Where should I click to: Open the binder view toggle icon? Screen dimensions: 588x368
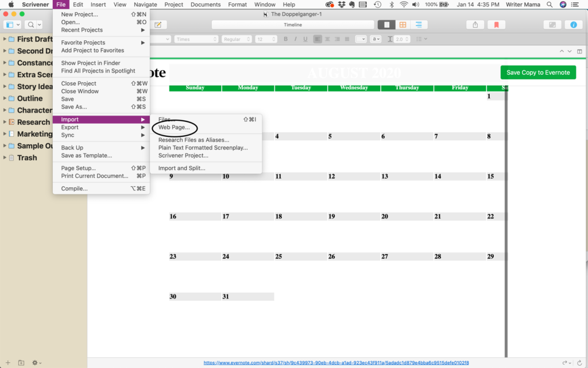[13, 25]
